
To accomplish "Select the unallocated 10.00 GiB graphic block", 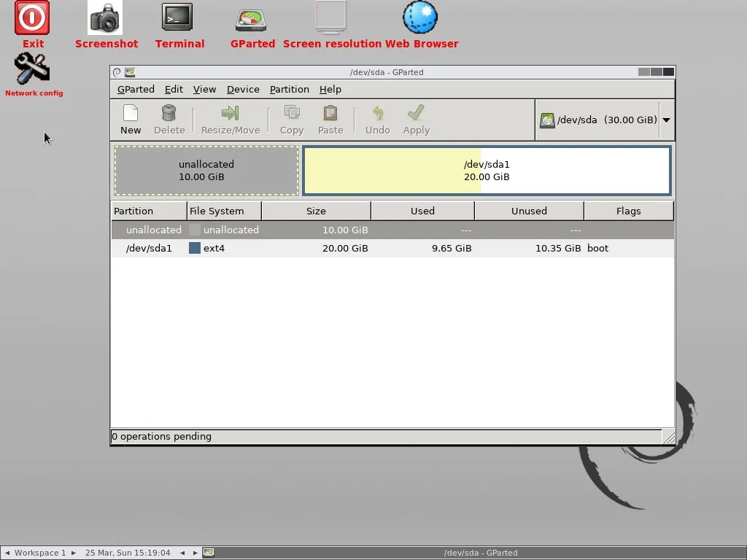I will point(206,171).
